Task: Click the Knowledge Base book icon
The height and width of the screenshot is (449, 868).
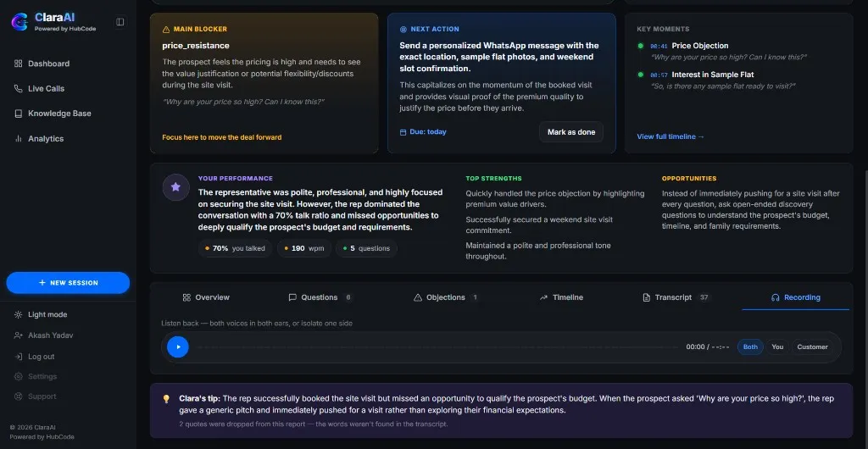Action: tap(19, 114)
